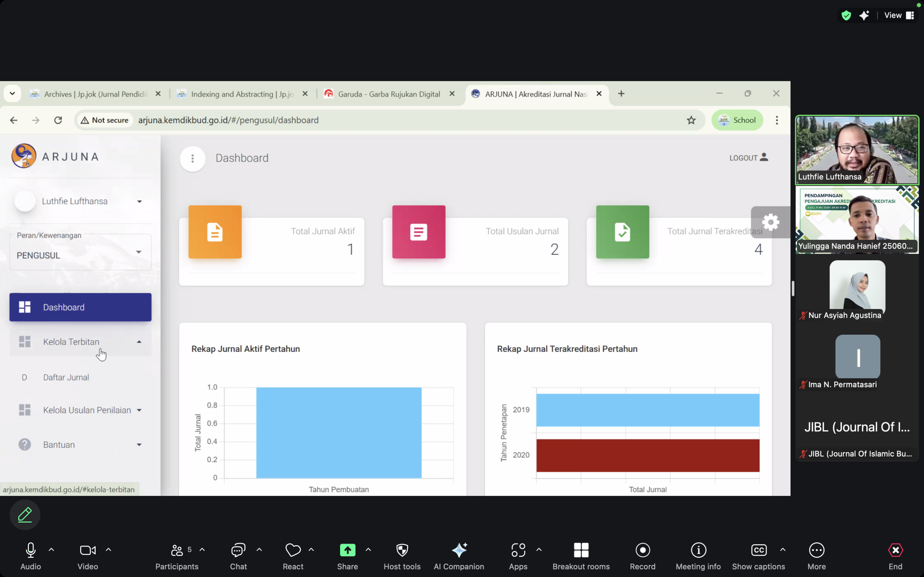Click the Zoom annotate pencil icon

25,515
